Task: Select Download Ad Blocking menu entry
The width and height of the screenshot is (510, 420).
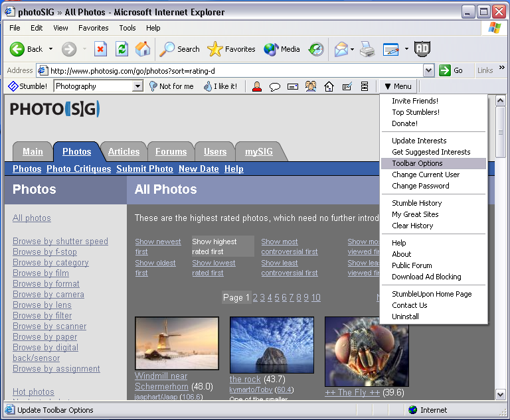Action: click(x=433, y=277)
